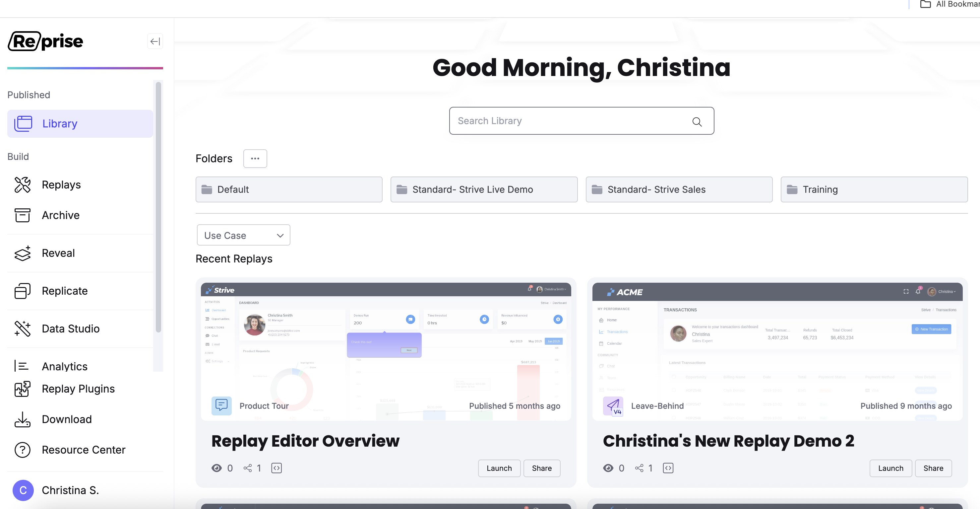Click embed code icon on Christina's New Replay Demo 2
This screenshot has width=980, height=509.
[668, 468]
